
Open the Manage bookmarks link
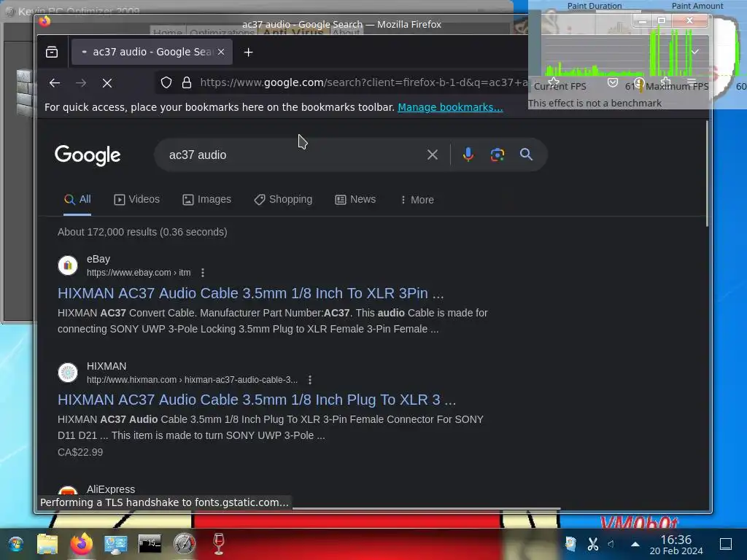click(450, 107)
